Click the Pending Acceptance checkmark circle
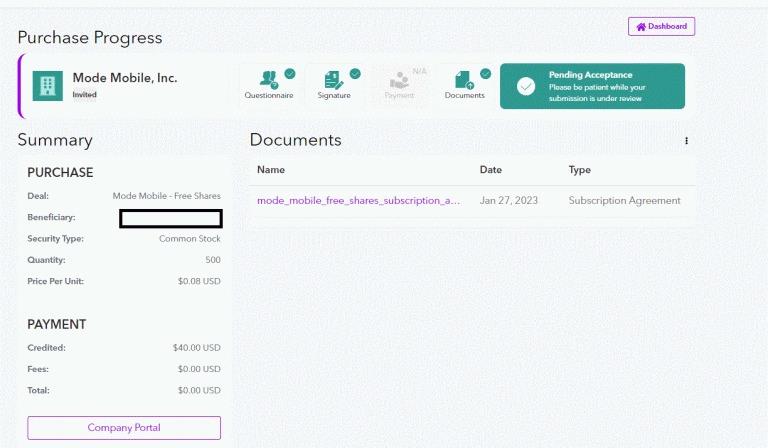Image resolution: width=768 pixels, height=448 pixels. coord(526,86)
